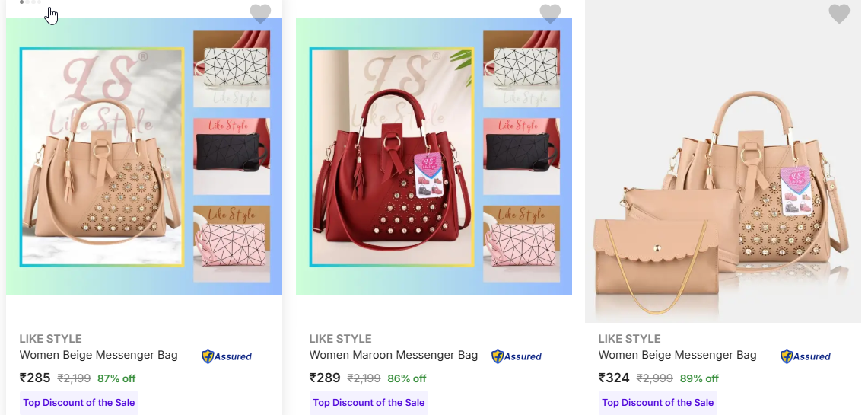868x415 pixels.
Task: Select the beige handbag main image
Action: 102,158
